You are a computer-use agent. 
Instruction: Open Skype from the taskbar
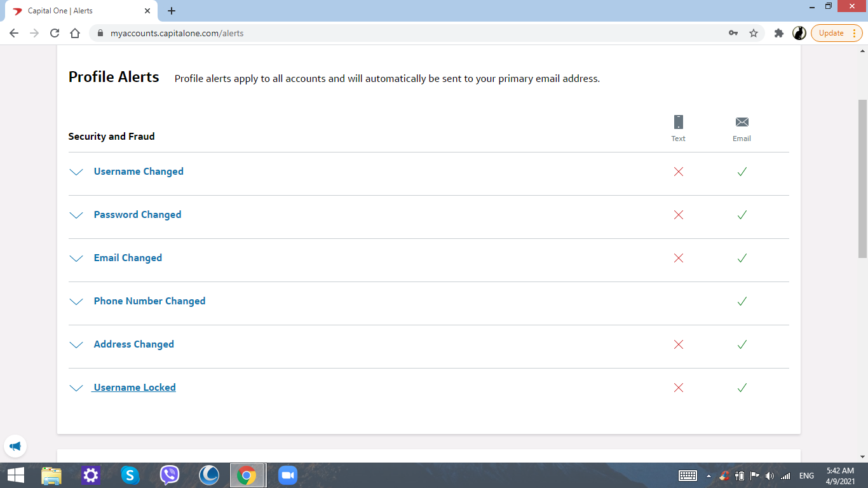(130, 475)
